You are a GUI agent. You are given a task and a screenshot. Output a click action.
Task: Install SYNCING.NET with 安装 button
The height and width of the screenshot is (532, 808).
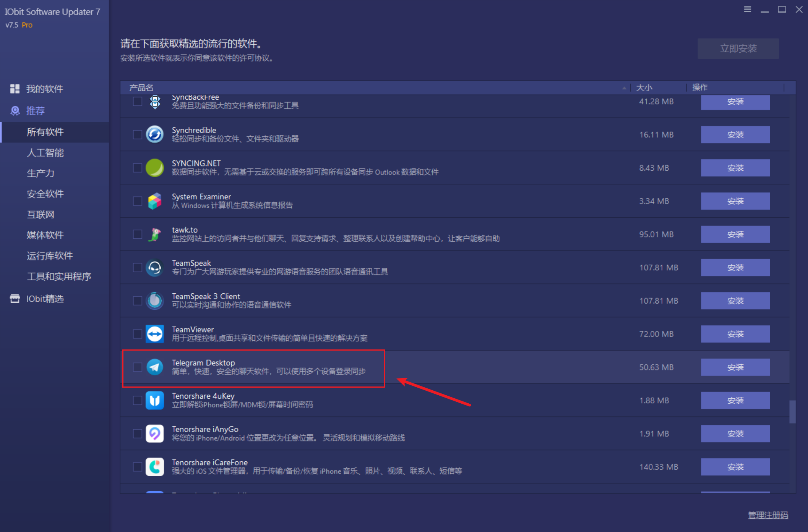coord(735,168)
